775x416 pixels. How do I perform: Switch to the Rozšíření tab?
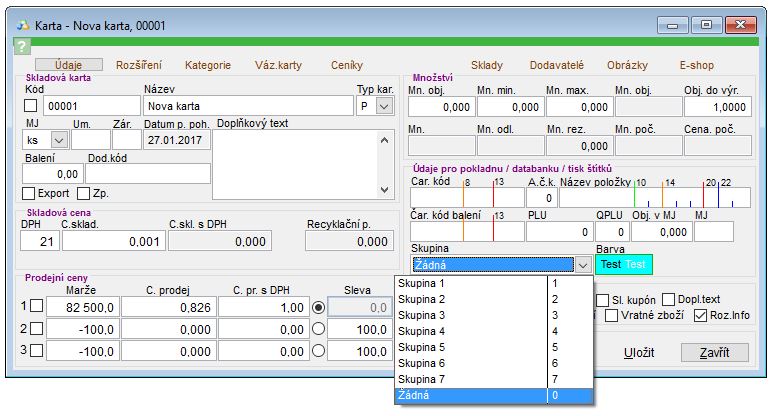pos(139,65)
